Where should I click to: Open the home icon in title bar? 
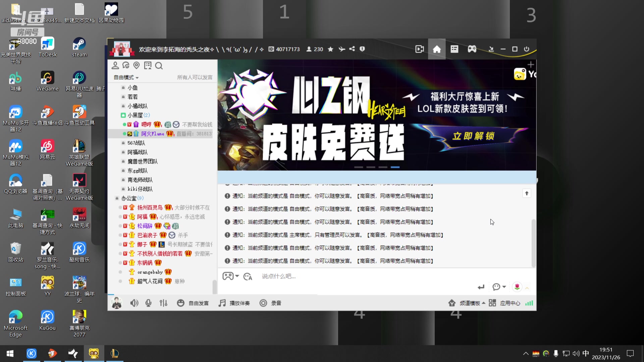(x=437, y=49)
